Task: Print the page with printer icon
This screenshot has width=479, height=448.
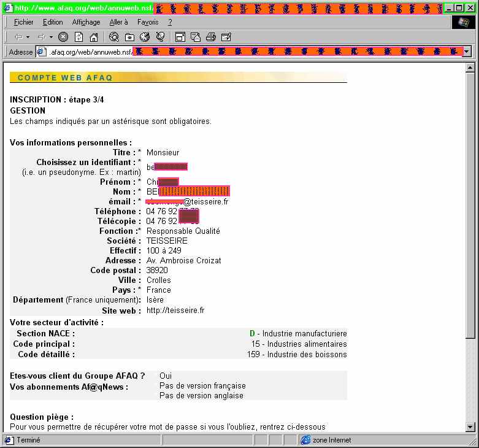Action: coord(211,37)
